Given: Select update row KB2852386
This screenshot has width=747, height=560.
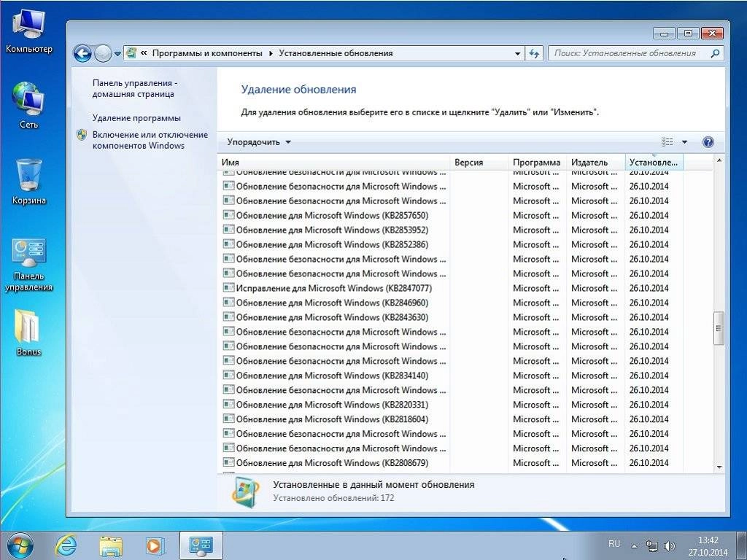Looking at the screenshot, I should (x=452, y=244).
